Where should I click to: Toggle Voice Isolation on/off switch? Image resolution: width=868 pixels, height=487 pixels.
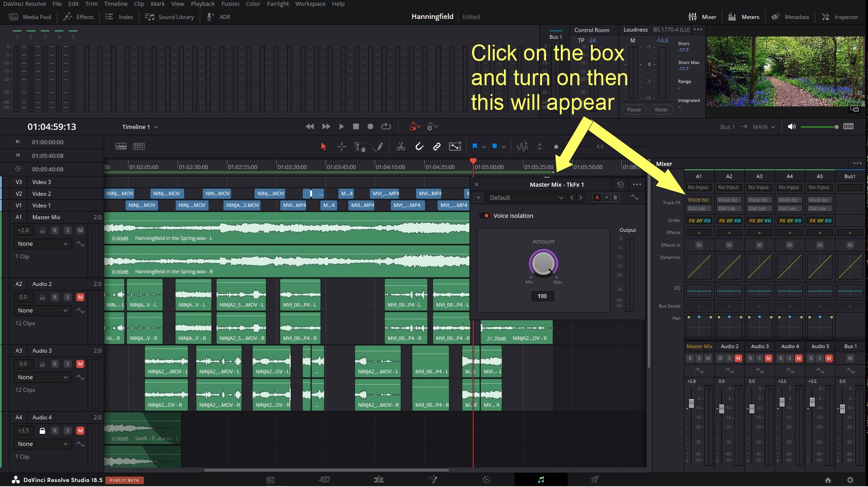coord(484,216)
